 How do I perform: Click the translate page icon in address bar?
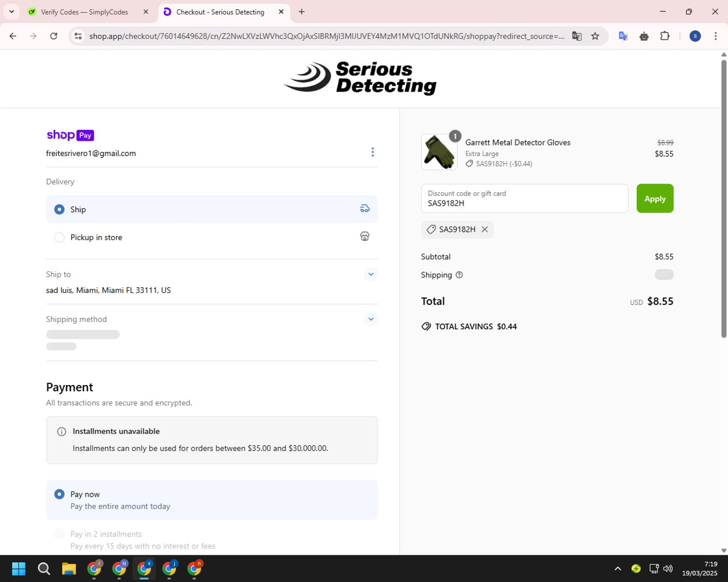tap(577, 36)
